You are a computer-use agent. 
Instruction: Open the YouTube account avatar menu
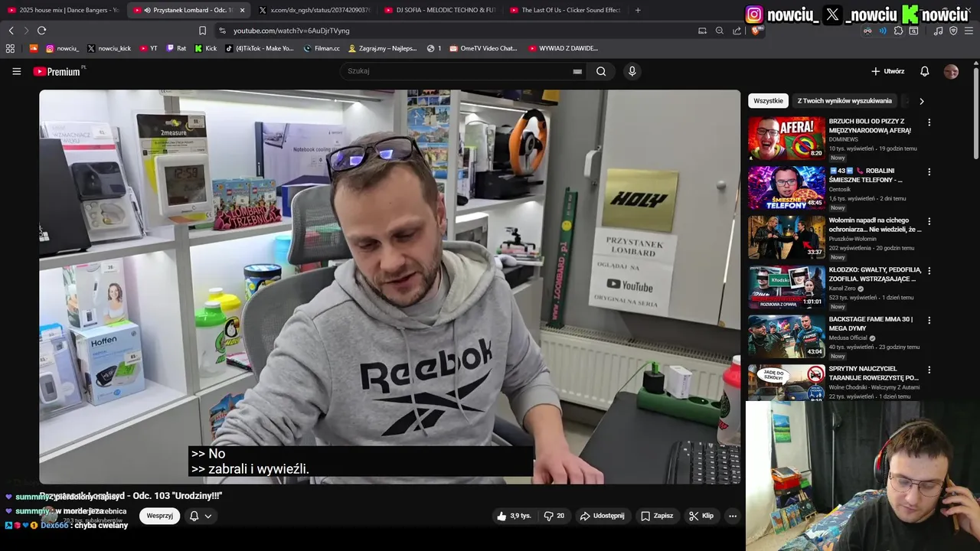point(951,71)
